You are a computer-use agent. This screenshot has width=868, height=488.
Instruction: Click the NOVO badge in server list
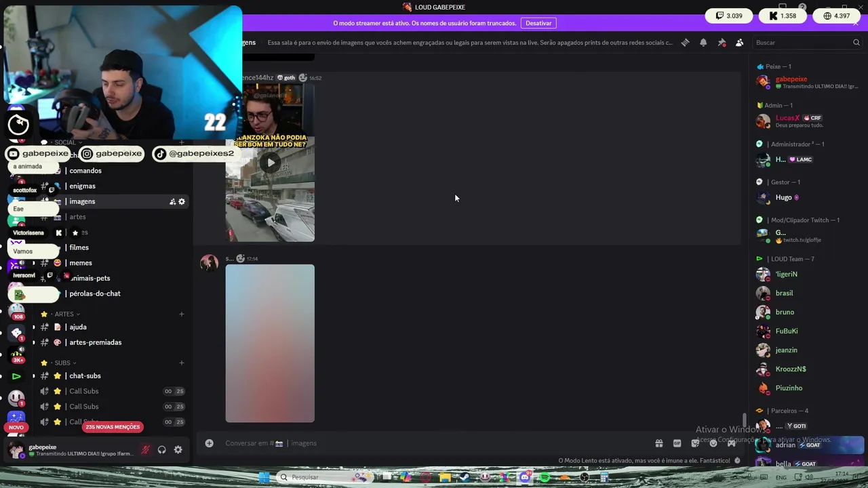coord(16,428)
